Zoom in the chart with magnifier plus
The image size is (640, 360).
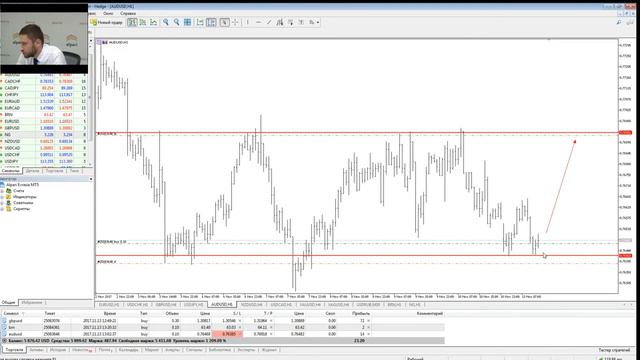pos(166,22)
